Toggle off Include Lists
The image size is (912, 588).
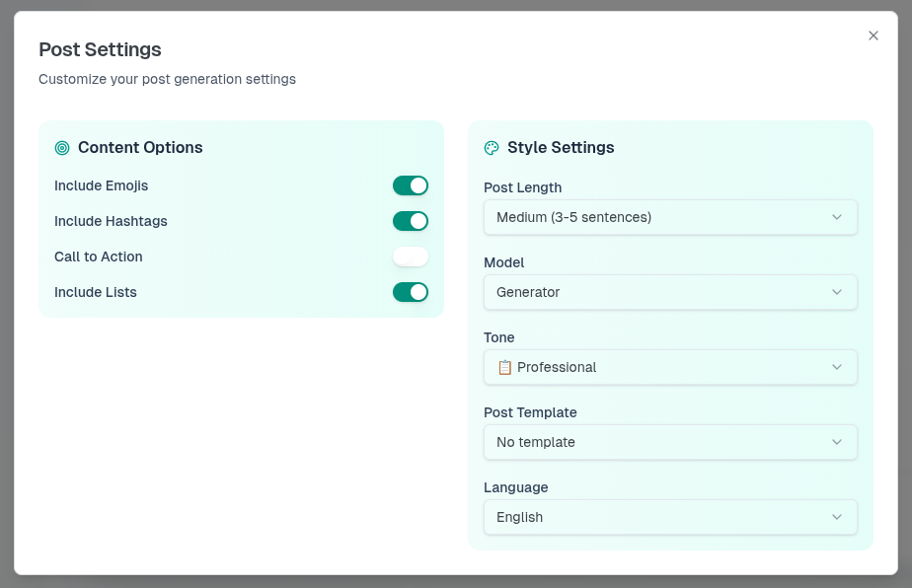pyautogui.click(x=411, y=292)
